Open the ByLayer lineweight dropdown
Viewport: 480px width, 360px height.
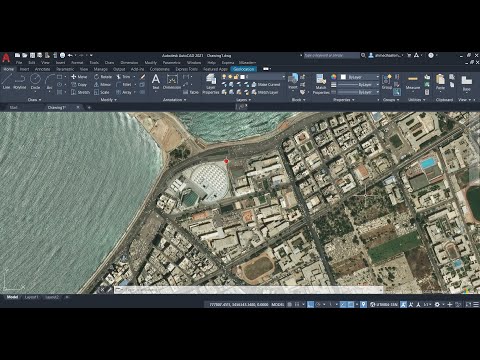coord(360,85)
